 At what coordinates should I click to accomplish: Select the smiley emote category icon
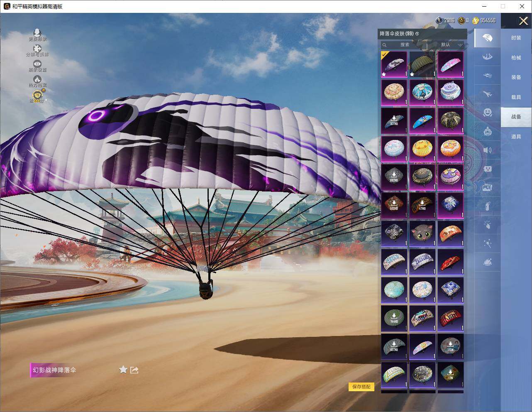point(488,113)
